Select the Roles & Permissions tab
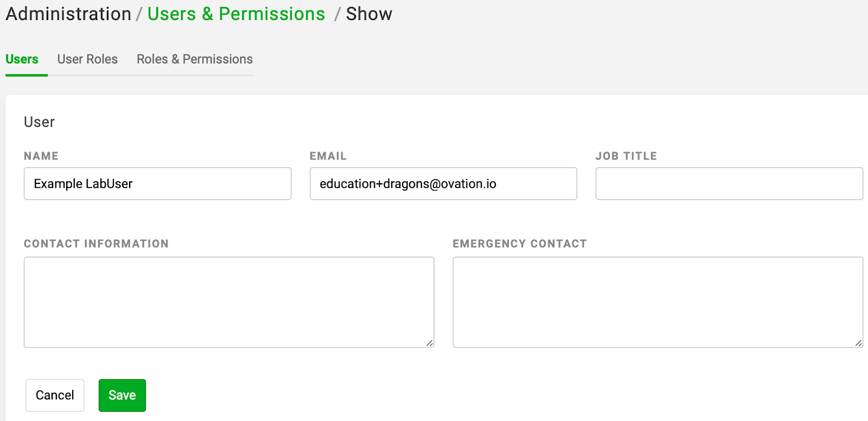Image resolution: width=868 pixels, height=421 pixels. tap(195, 59)
